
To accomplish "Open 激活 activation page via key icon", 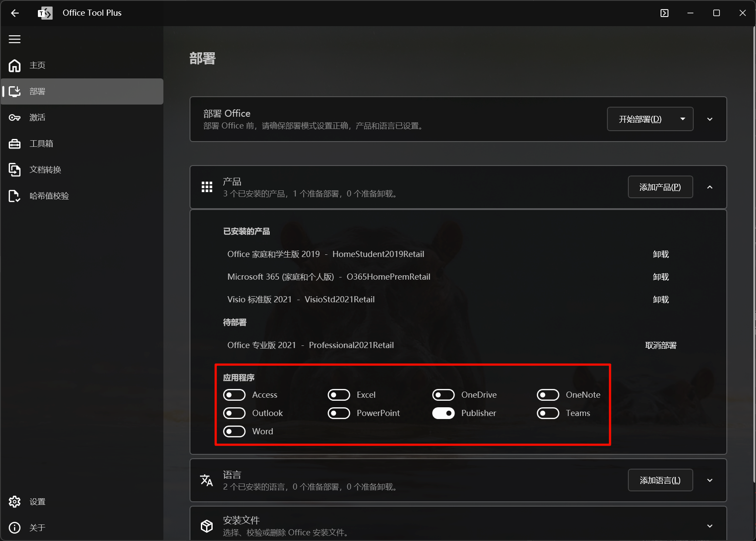I will (x=15, y=118).
